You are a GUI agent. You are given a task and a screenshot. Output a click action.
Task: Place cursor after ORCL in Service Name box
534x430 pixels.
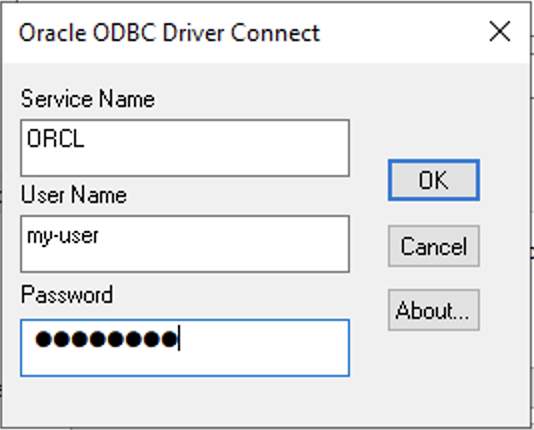pos(87,139)
